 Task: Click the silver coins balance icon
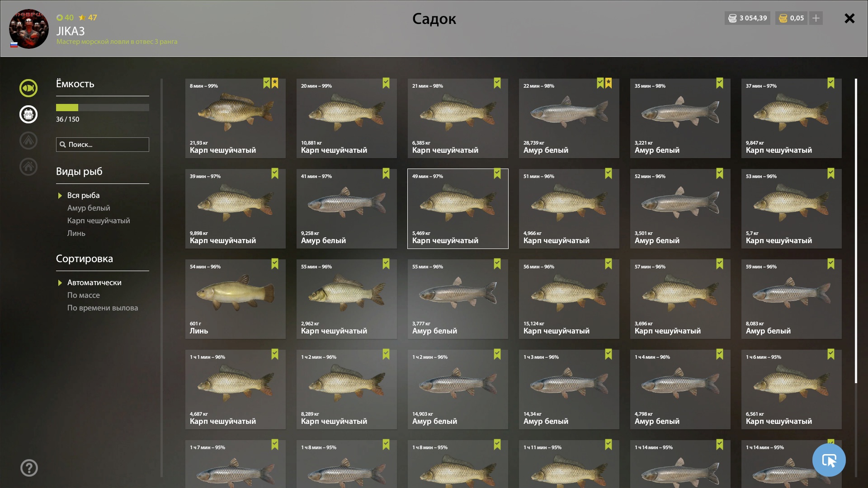tap(732, 18)
